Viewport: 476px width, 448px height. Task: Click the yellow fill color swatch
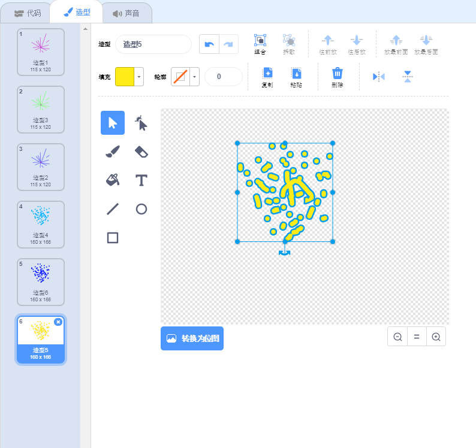click(x=124, y=77)
